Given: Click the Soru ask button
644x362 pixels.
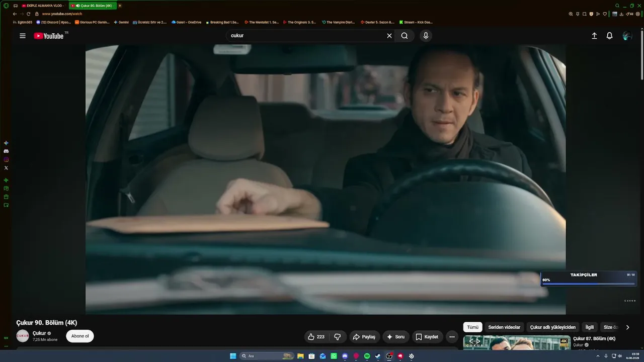Looking at the screenshot, I should coord(395,337).
